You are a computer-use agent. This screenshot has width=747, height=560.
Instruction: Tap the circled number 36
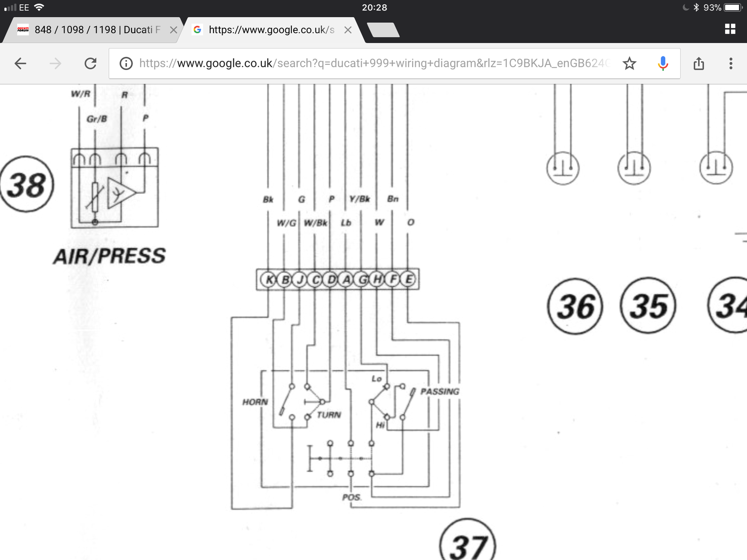pyautogui.click(x=575, y=307)
